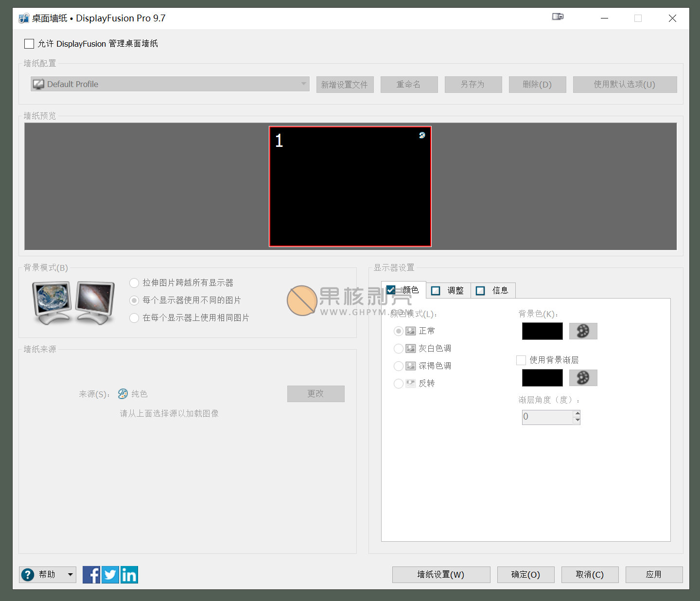The height and width of the screenshot is (601, 700).
Task: Click the 确定(O) button
Action: [x=525, y=575]
